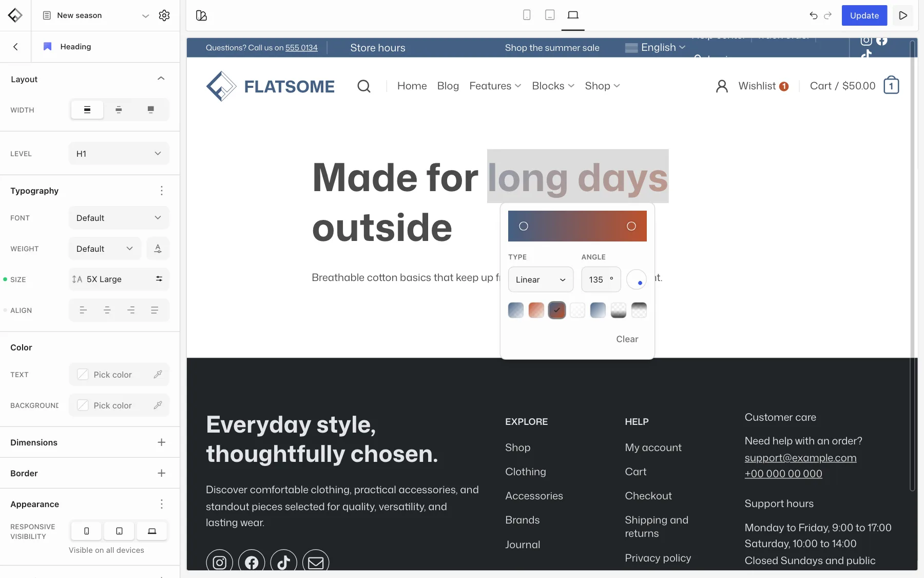924x578 pixels.
Task: Open the cart bag icon
Action: coord(891,85)
